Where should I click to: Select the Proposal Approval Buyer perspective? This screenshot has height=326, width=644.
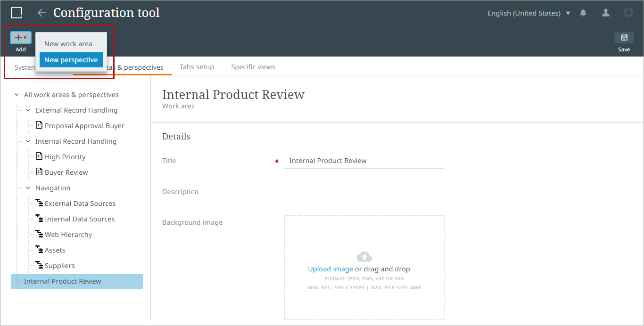point(84,126)
